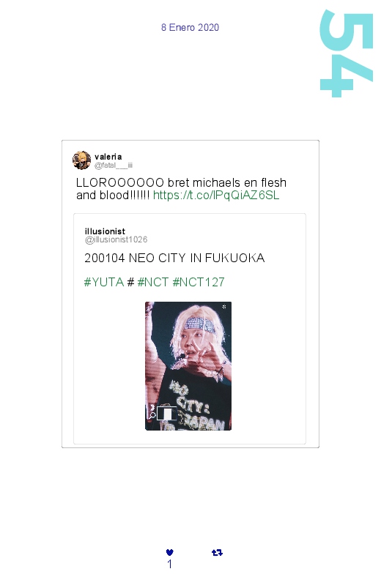
Task: Click the like count number 1
Action: coord(170,564)
